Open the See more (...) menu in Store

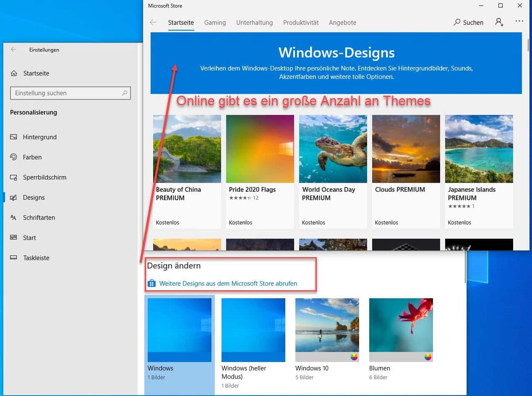[x=519, y=21]
